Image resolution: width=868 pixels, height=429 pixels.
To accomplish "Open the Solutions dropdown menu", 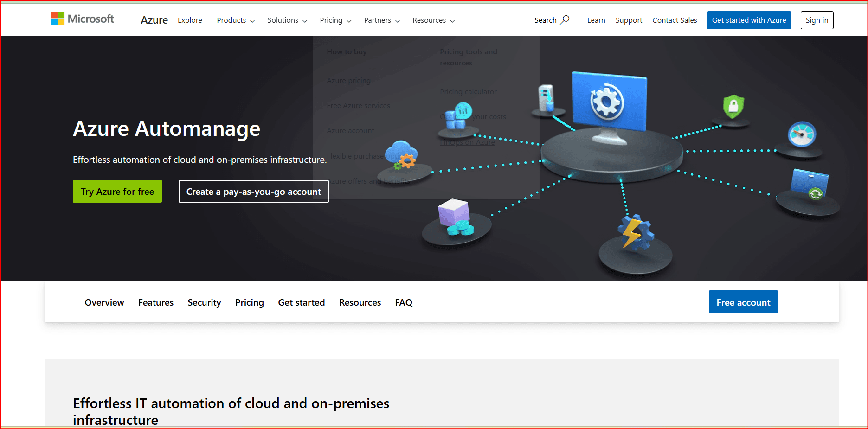I will point(287,20).
